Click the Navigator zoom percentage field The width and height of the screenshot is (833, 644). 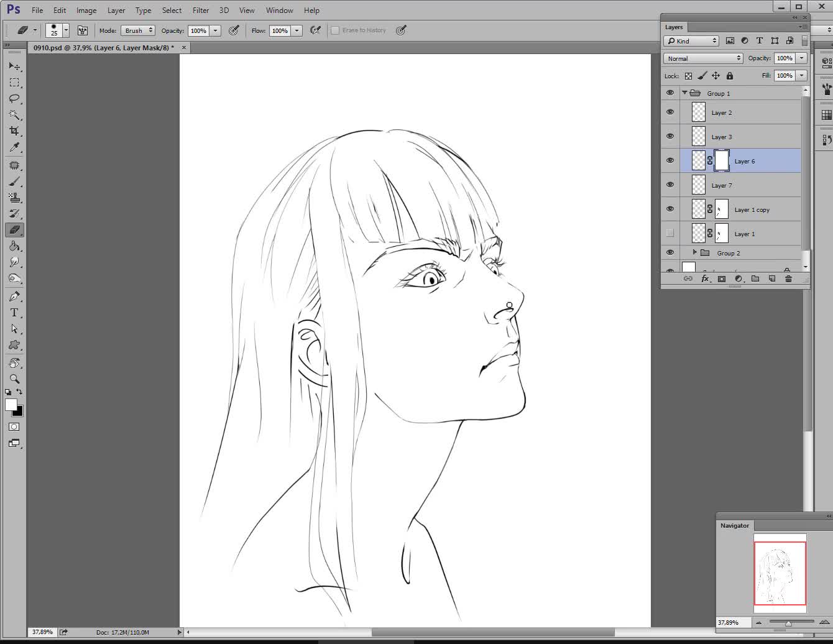pyautogui.click(x=732, y=622)
